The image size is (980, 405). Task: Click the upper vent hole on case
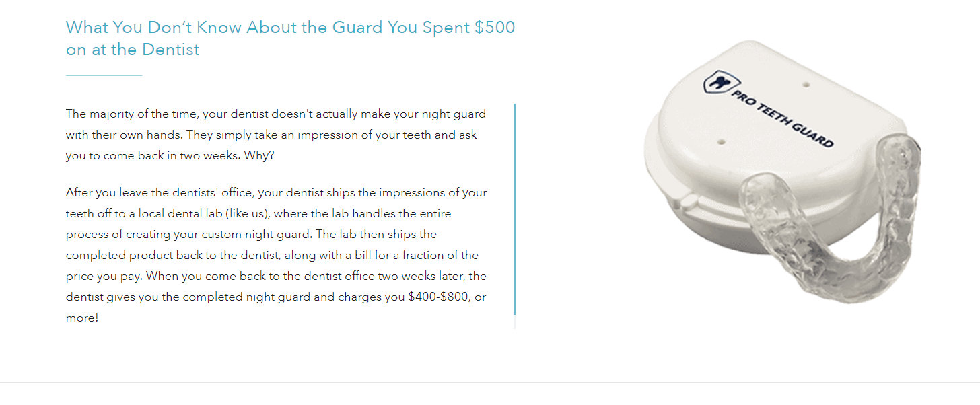(806, 85)
